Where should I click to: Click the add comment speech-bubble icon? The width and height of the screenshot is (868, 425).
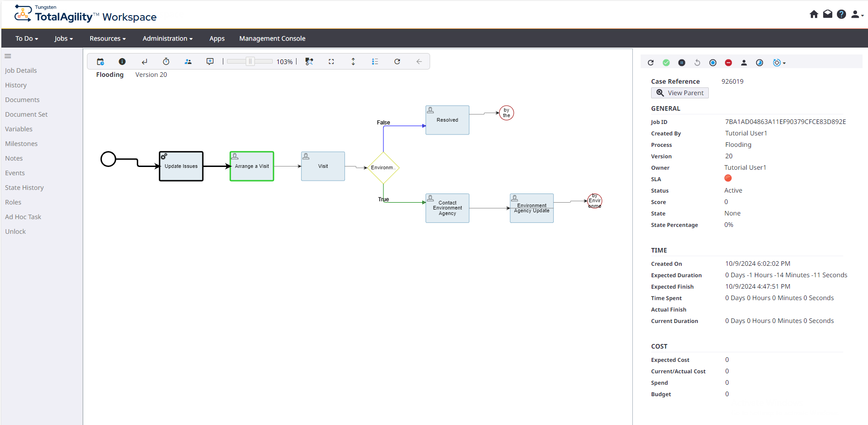pyautogui.click(x=210, y=62)
